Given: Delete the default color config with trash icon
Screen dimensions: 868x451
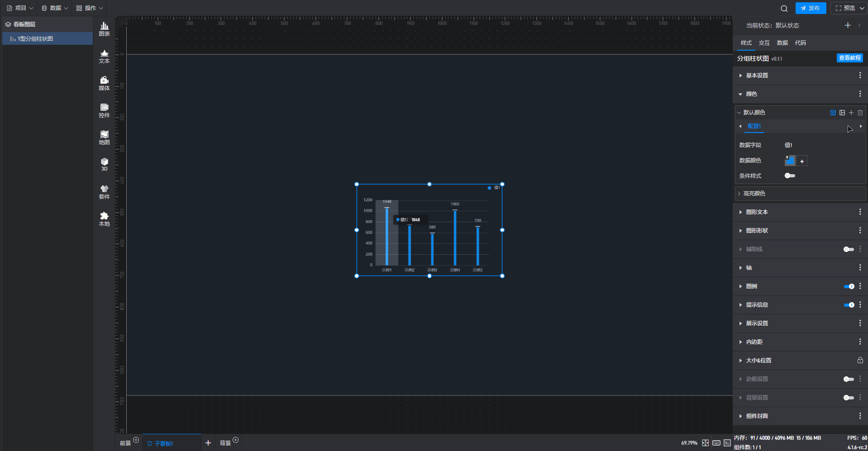Looking at the screenshot, I should (860, 113).
